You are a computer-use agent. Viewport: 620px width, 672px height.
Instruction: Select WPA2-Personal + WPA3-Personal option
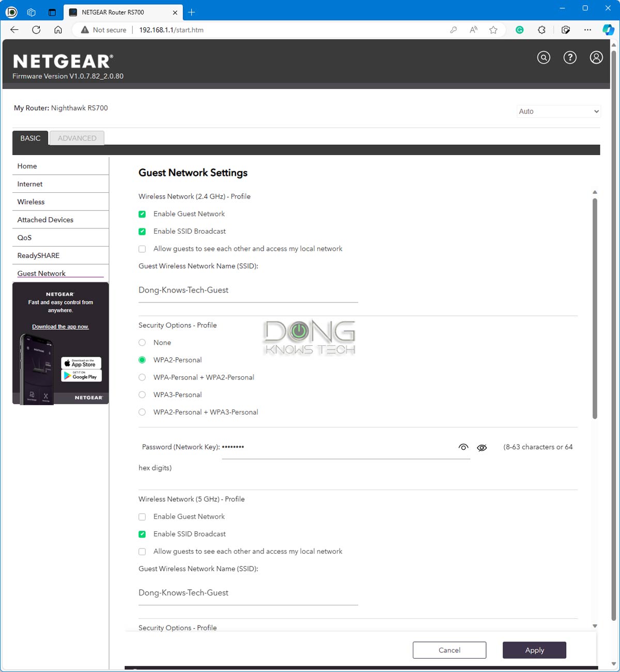142,412
